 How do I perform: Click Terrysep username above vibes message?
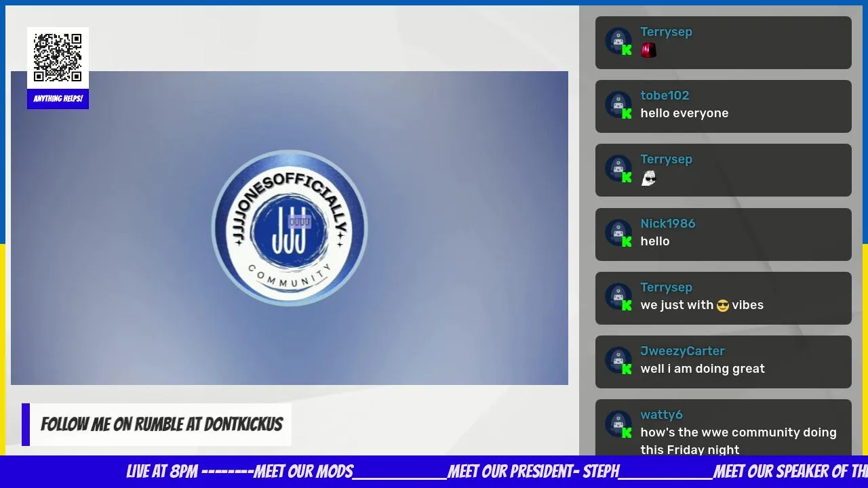(x=666, y=287)
